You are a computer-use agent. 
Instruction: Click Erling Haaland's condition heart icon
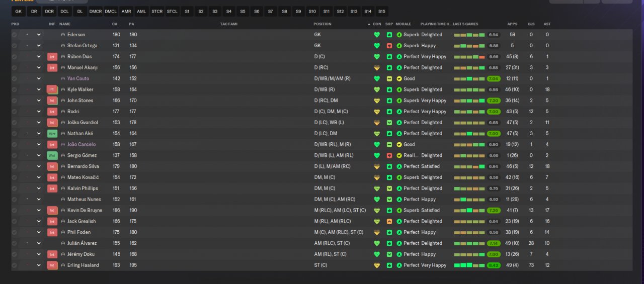point(376,265)
